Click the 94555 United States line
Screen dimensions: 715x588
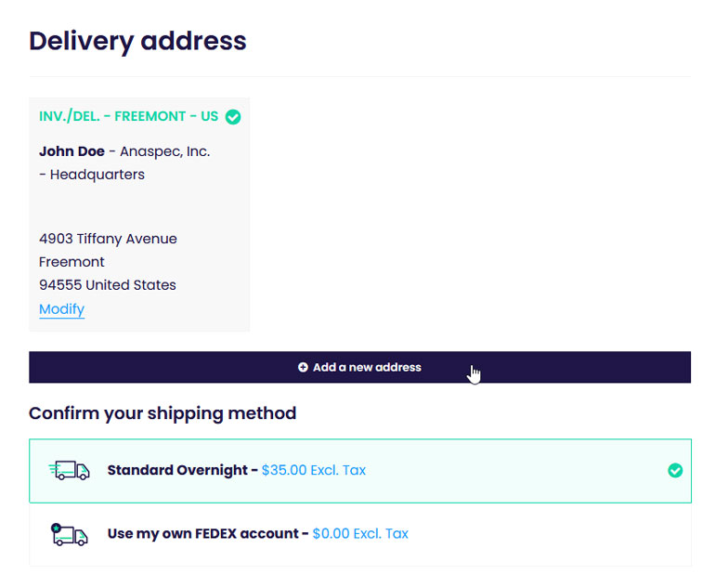(x=108, y=285)
